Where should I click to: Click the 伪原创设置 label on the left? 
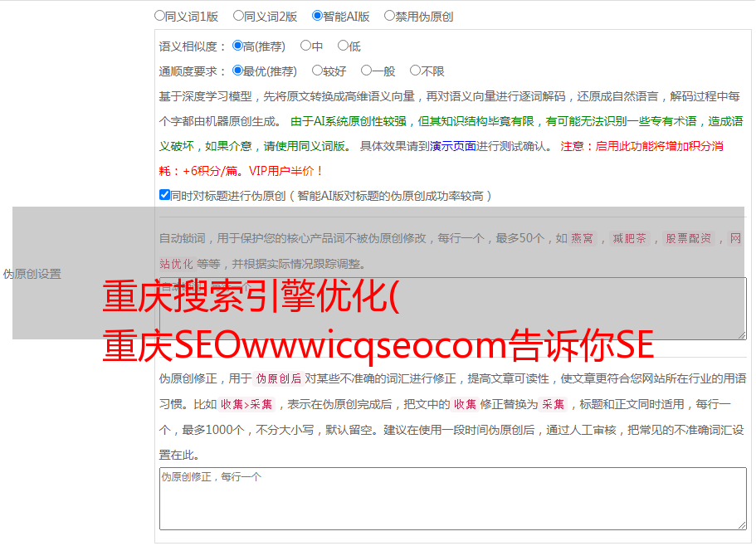(x=32, y=274)
